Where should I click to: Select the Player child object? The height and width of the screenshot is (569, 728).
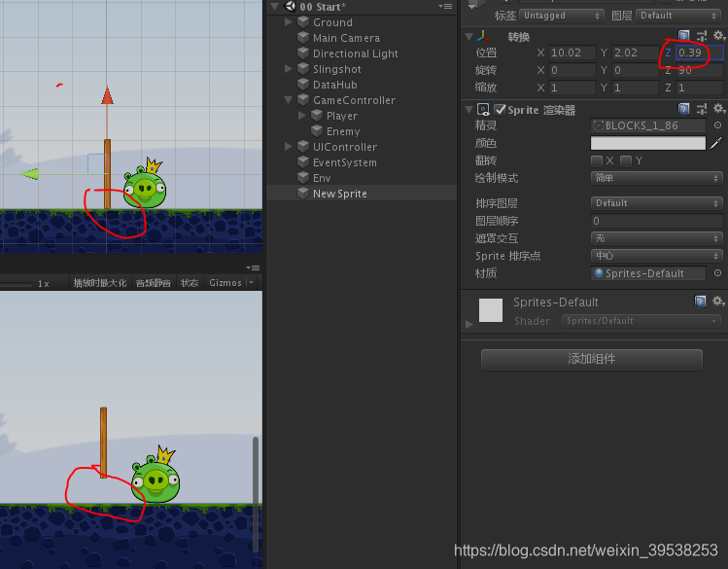342,116
